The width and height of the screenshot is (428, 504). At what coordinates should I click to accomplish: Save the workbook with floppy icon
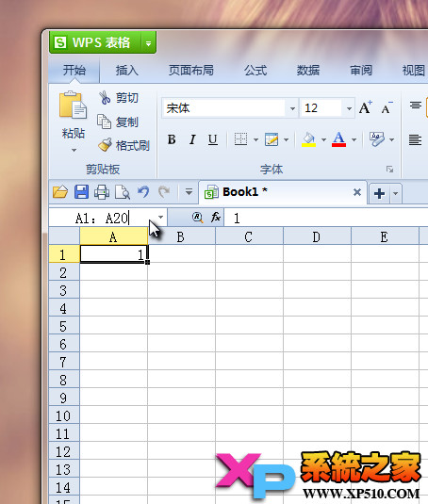pyautogui.click(x=81, y=192)
